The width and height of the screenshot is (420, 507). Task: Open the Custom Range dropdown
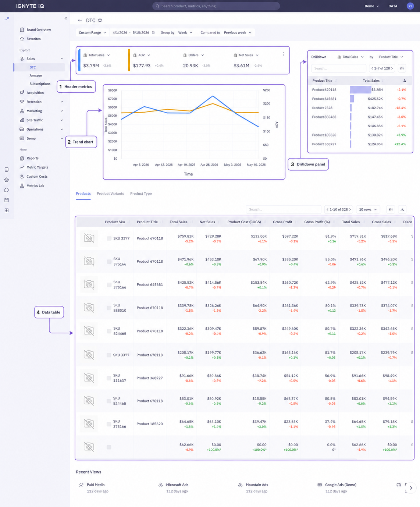(92, 33)
